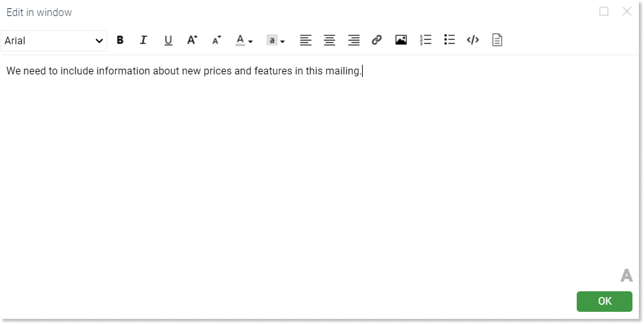Open the Arial font family dropdown
The image size is (644, 324).
point(54,40)
